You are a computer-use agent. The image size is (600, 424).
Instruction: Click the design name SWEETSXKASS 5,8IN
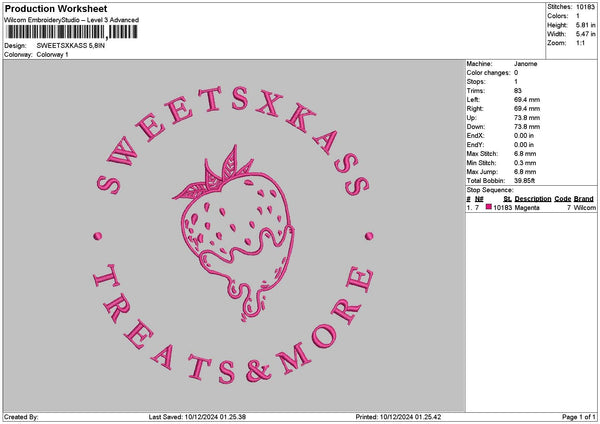pos(71,46)
